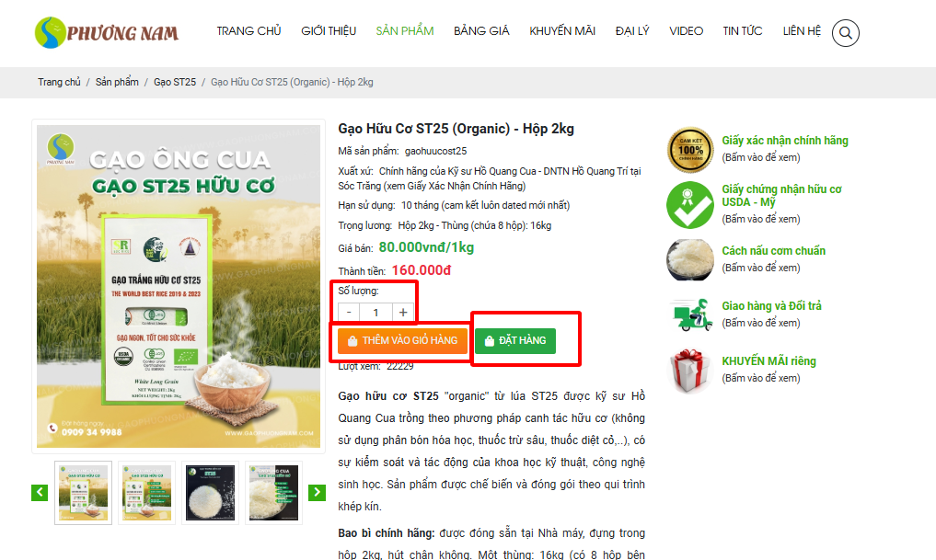Select the third product thumbnail with dark background

coord(210,493)
